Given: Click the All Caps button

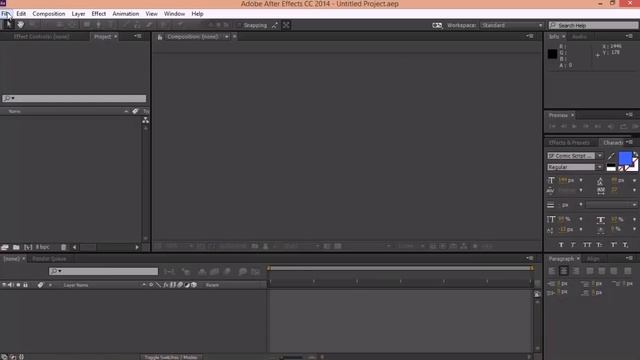Looking at the screenshot, I should click(x=587, y=245).
